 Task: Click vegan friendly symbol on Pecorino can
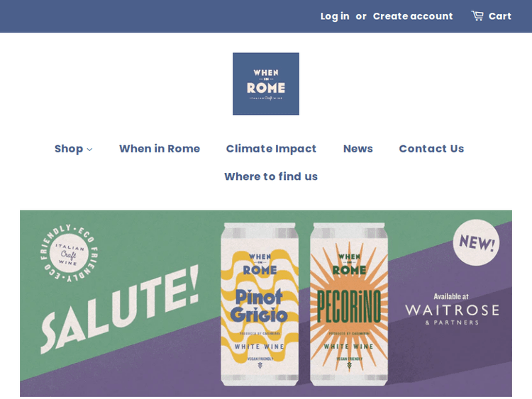click(348, 366)
